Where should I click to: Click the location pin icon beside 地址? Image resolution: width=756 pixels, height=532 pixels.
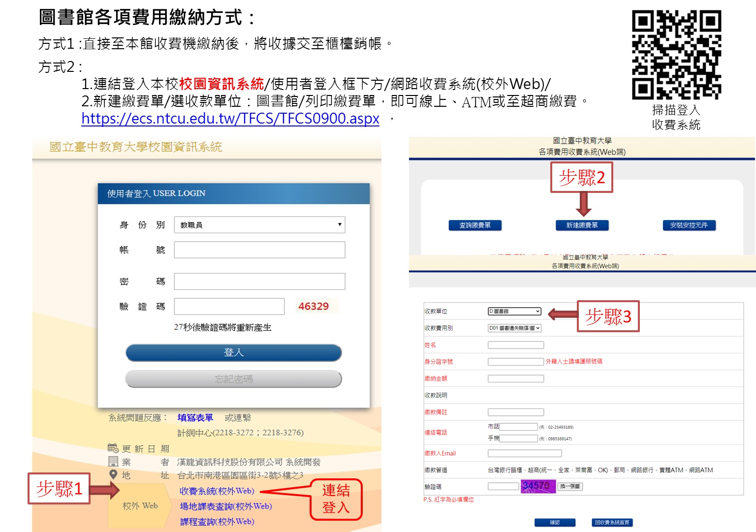point(113,474)
